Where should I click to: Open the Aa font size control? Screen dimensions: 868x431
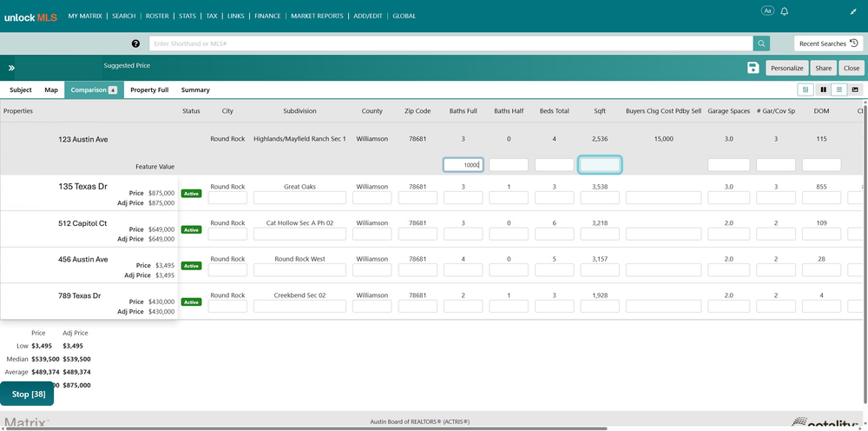[x=767, y=11]
